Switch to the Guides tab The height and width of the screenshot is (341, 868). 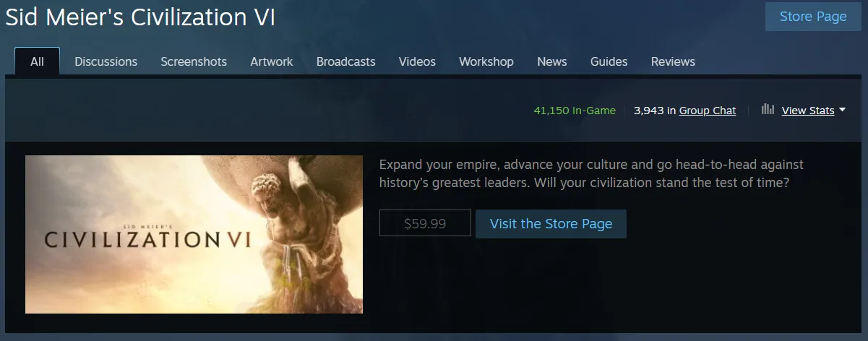point(609,61)
